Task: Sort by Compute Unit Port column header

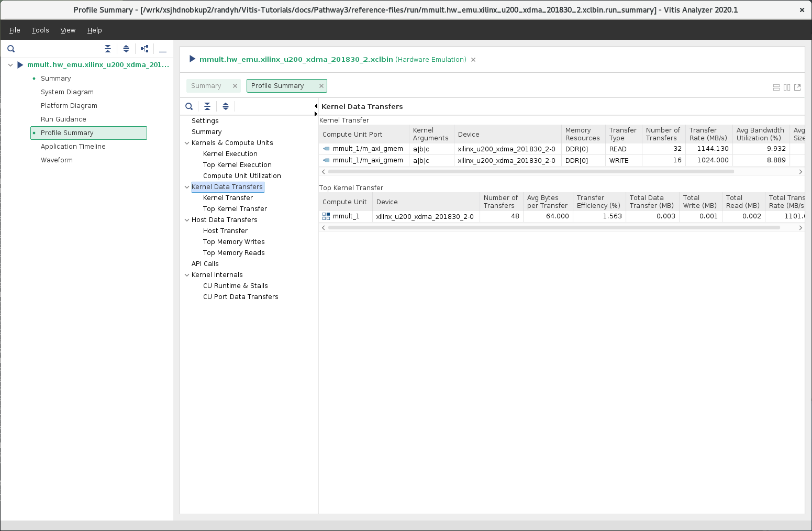Action: (x=364, y=134)
